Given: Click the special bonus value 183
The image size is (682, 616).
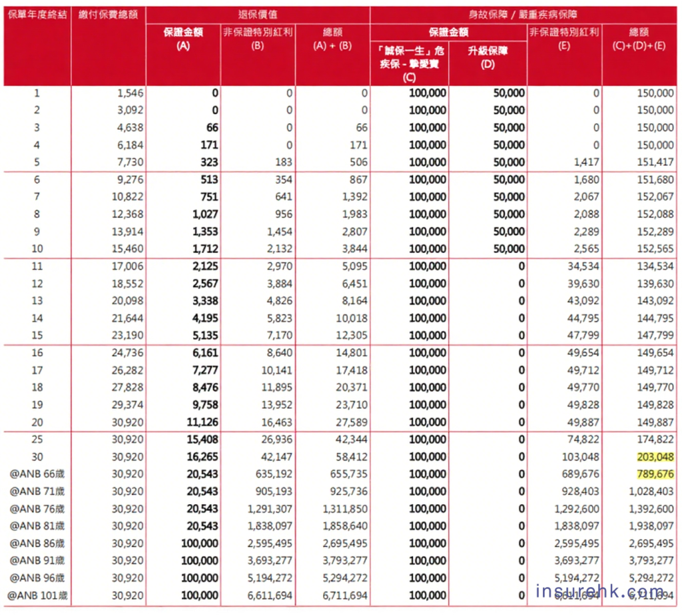Looking at the screenshot, I should [284, 162].
